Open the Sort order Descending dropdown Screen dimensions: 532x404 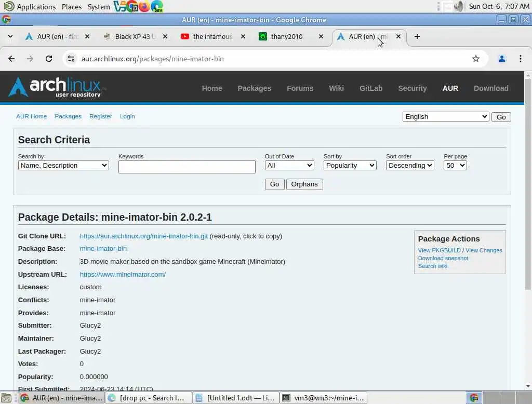tap(410, 166)
